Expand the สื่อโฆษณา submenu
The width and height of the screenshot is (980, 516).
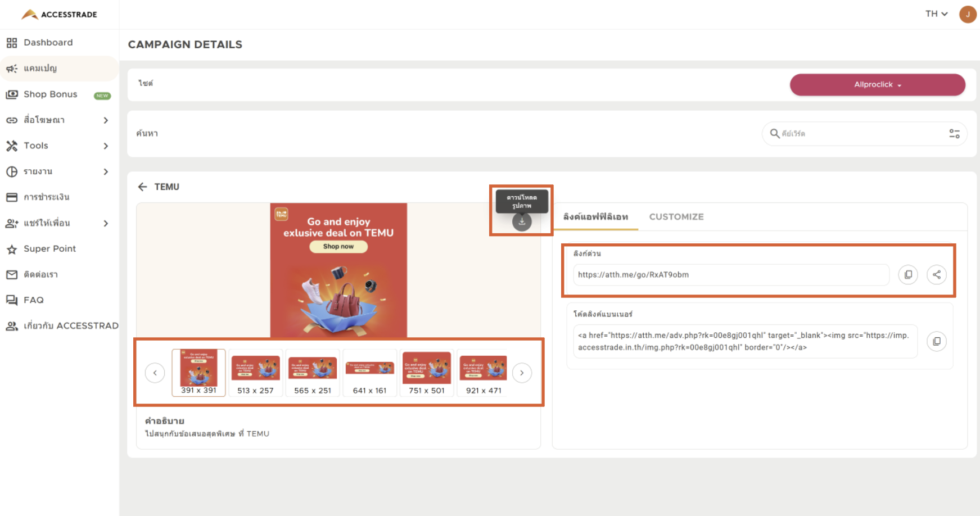pyautogui.click(x=106, y=120)
